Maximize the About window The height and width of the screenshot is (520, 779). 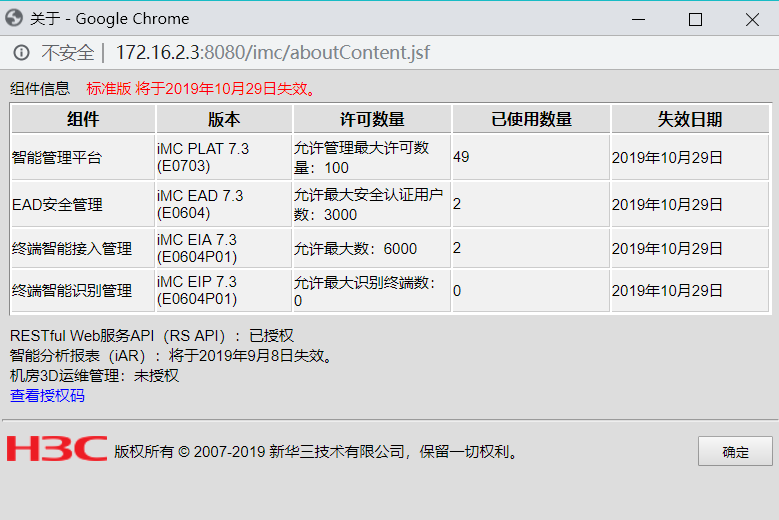click(695, 19)
